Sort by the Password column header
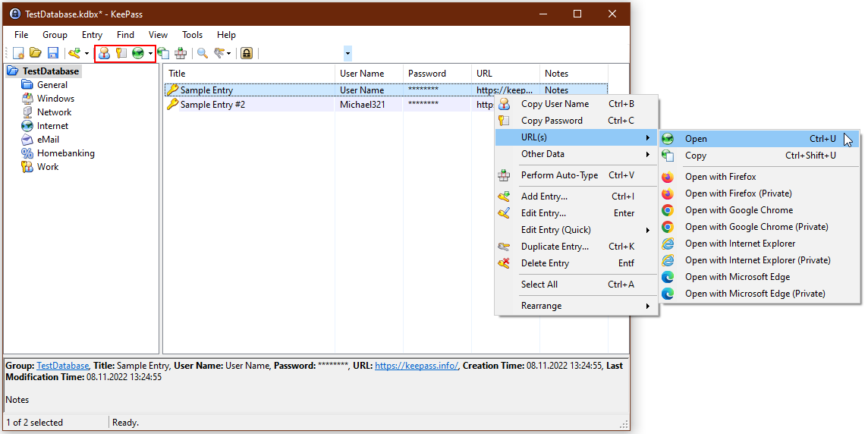 [437, 73]
